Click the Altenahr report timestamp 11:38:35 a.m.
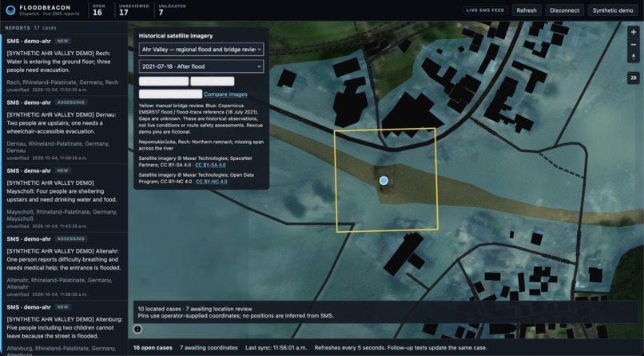 point(59,294)
